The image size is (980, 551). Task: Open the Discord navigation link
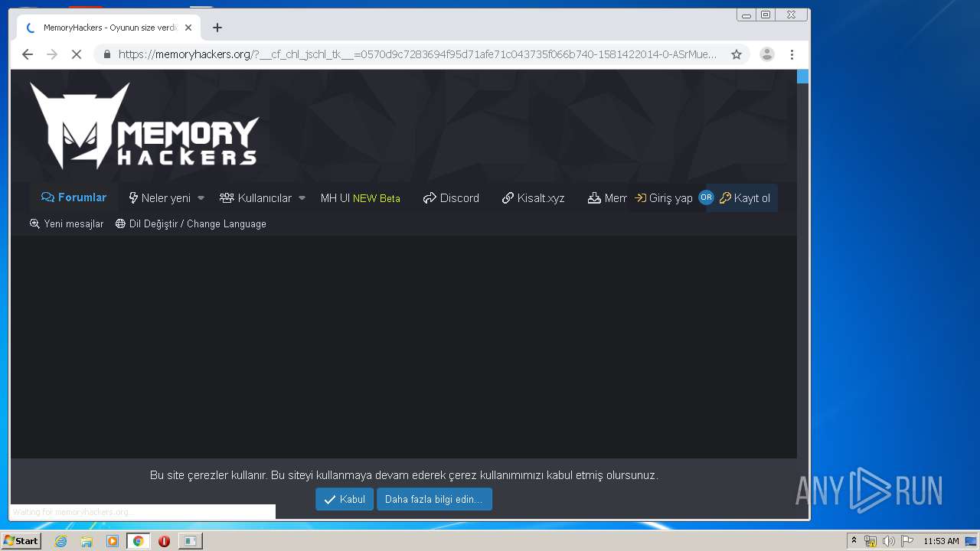(451, 197)
